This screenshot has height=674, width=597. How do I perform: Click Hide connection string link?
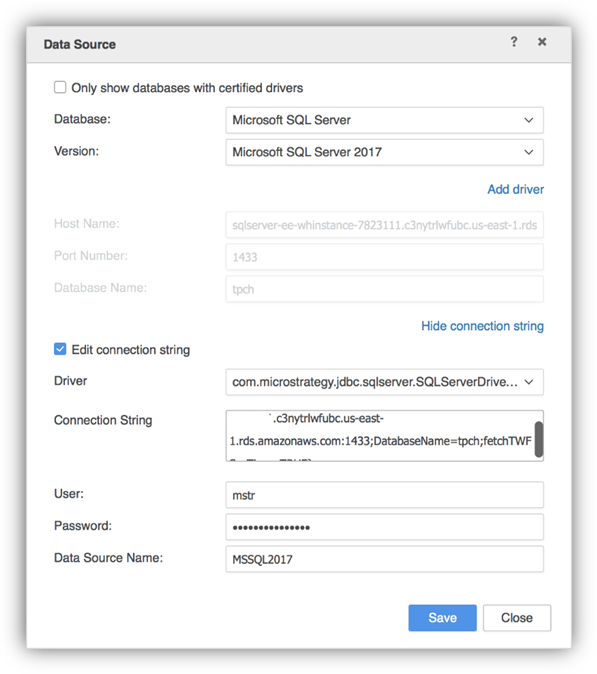[482, 326]
